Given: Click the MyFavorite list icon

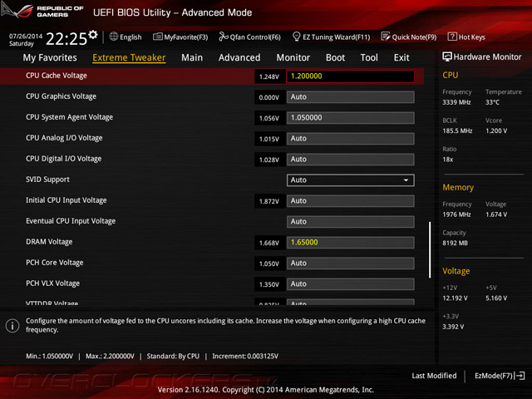Looking at the screenshot, I should [157, 37].
